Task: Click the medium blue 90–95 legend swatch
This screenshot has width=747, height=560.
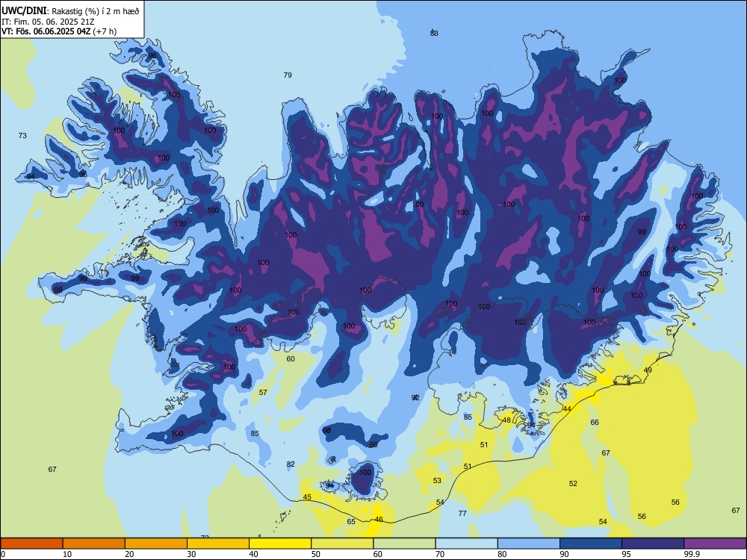Action: click(591, 544)
